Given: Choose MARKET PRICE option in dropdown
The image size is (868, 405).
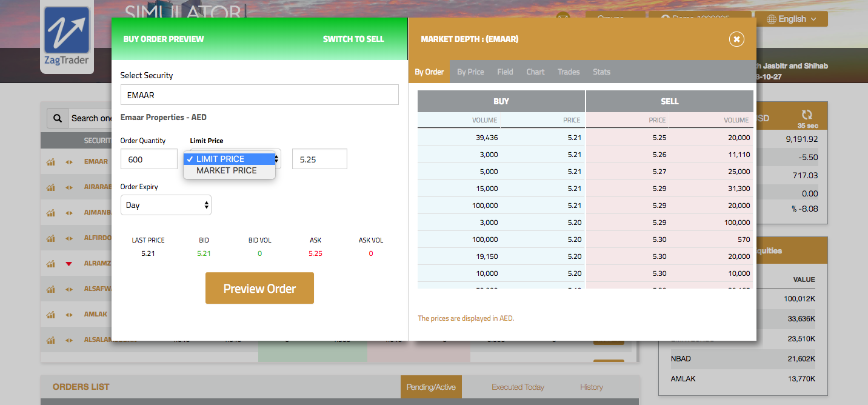Looking at the screenshot, I should coord(230,170).
